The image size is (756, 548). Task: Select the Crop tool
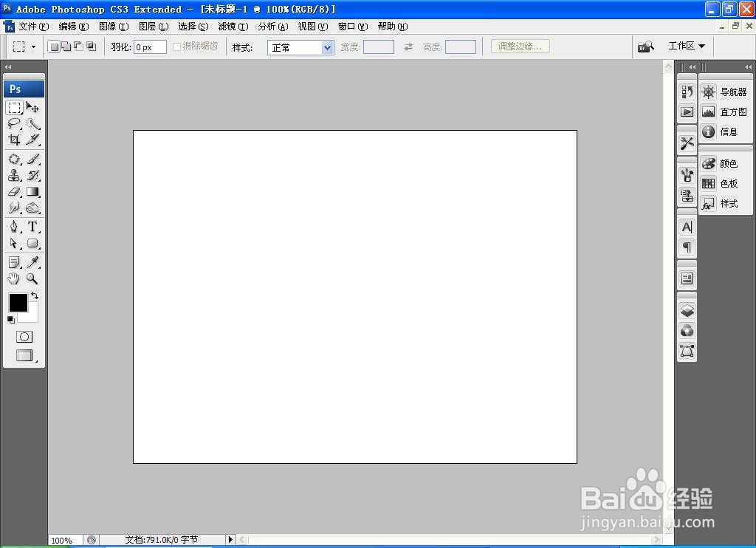click(15, 140)
